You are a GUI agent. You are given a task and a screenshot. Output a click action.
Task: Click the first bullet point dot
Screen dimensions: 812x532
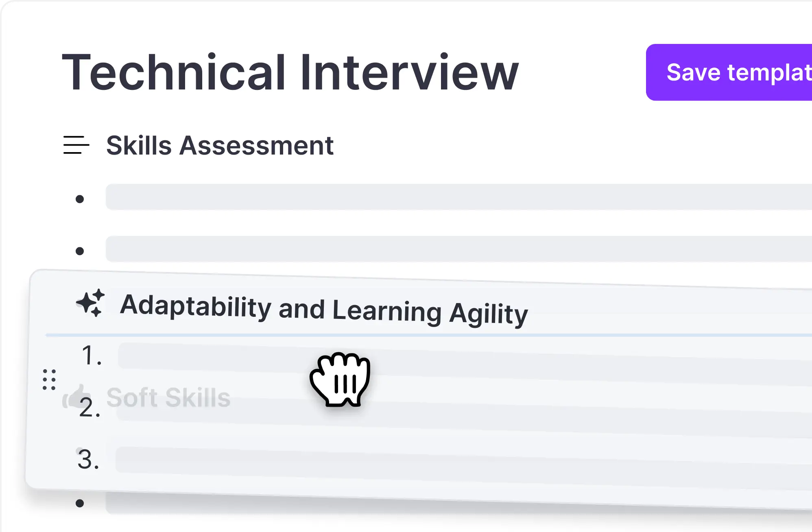[80, 199]
